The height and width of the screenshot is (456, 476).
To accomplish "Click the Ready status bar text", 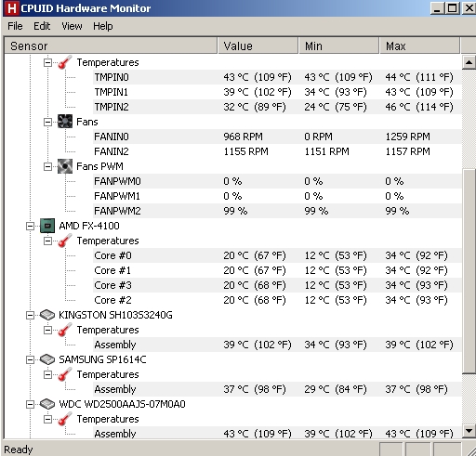I will [19, 449].
